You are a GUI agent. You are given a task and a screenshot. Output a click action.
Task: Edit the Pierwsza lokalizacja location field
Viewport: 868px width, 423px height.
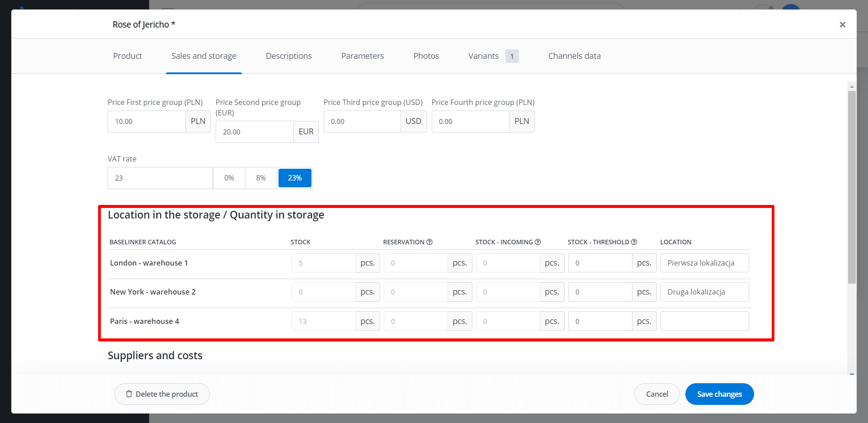point(704,263)
